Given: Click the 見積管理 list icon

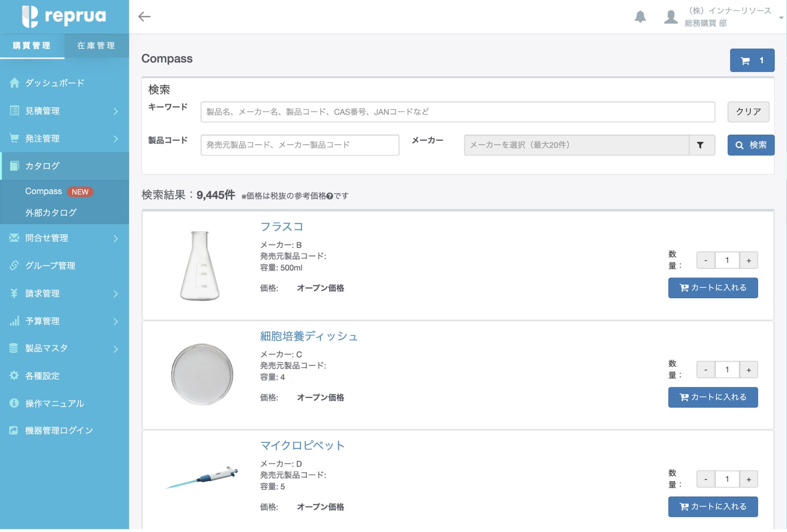Looking at the screenshot, I should coord(14,111).
